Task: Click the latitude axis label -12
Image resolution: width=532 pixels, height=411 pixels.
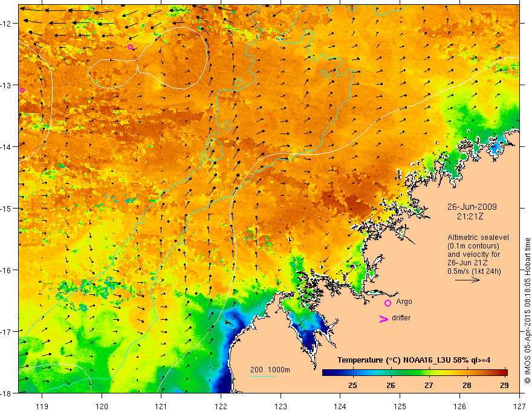Action: click(x=6, y=24)
